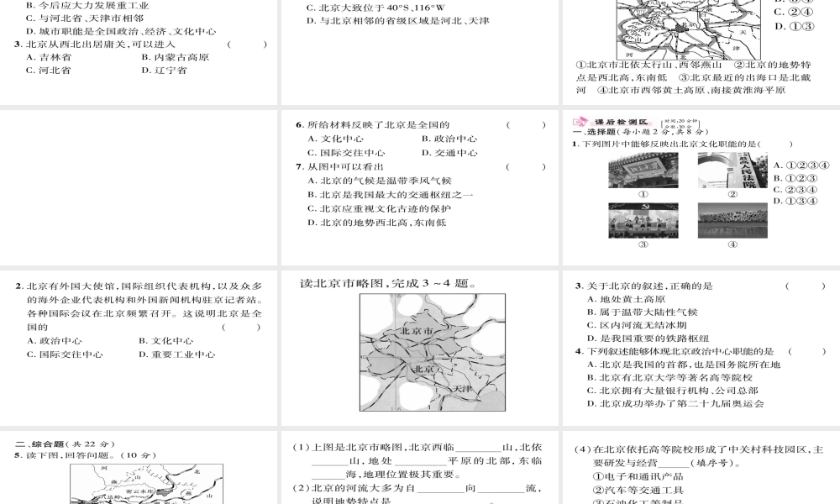Select B. 北京是我国最大的交通枢纽之一
Image resolution: width=840 pixels, height=504 pixels.
[x=390, y=194]
